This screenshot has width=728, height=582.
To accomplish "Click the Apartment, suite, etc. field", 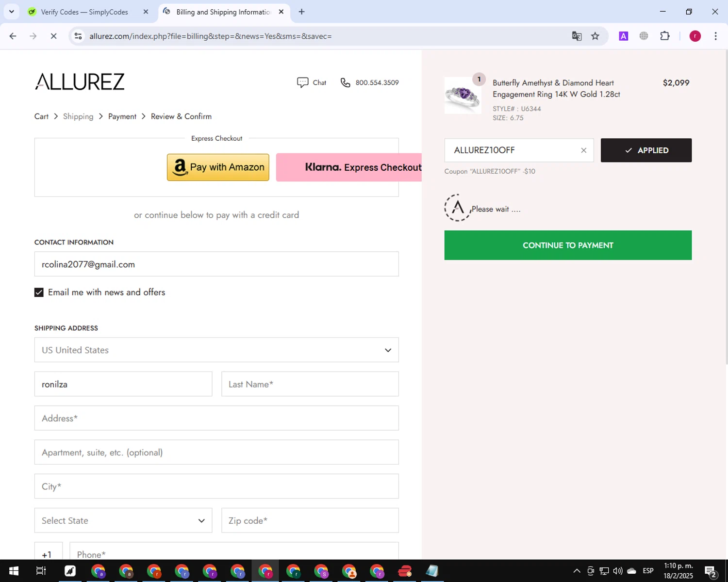I will 216,452.
